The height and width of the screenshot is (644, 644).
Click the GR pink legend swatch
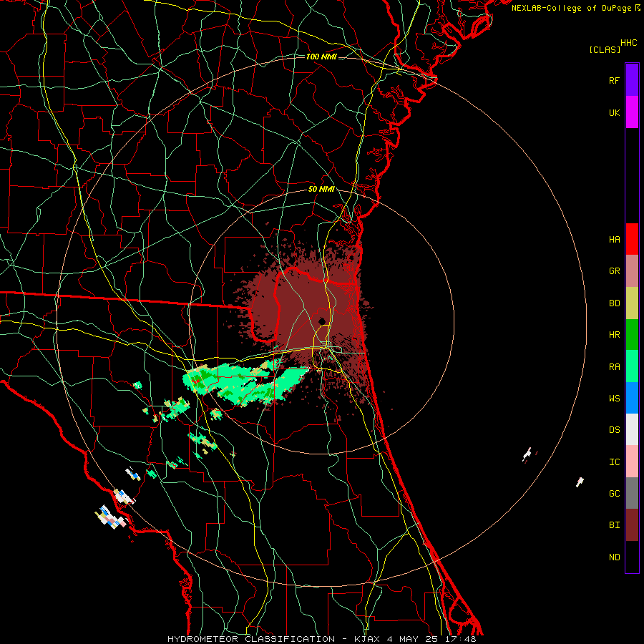pos(632,271)
